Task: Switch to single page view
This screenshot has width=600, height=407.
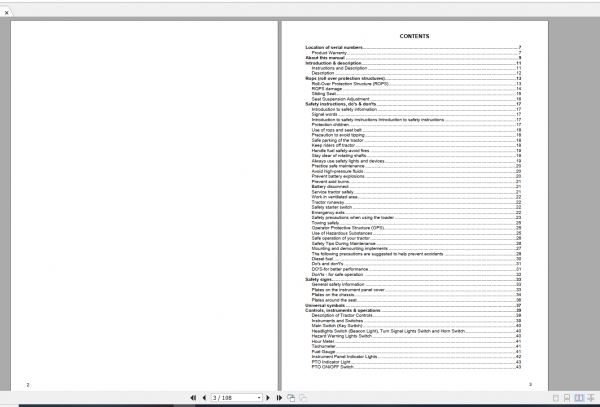Action: pyautogui.click(x=556, y=398)
